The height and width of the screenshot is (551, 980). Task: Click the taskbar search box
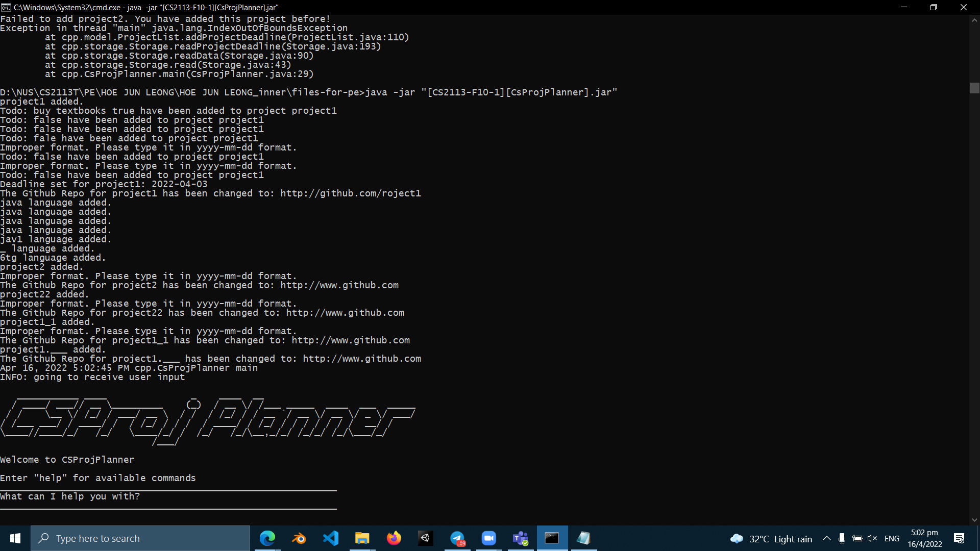tap(140, 538)
